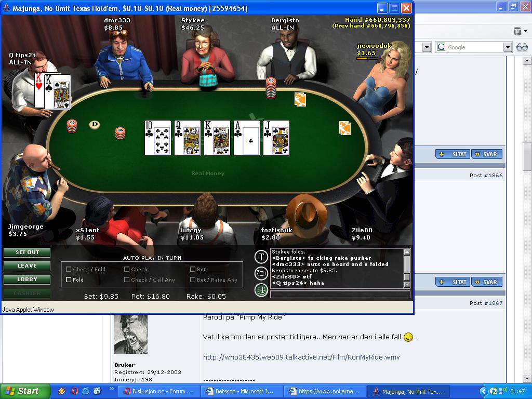This screenshot has width=532, height=399.
Task: Click the forum user avatar image
Action: click(x=131, y=334)
